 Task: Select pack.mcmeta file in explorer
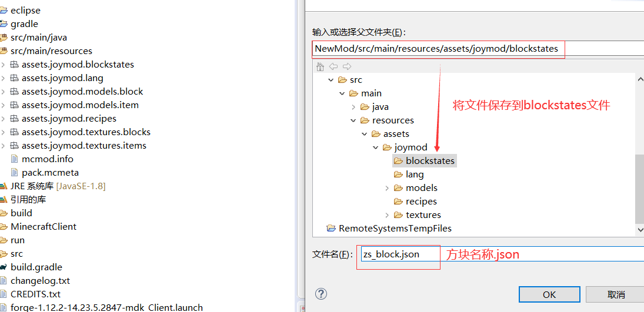50,172
